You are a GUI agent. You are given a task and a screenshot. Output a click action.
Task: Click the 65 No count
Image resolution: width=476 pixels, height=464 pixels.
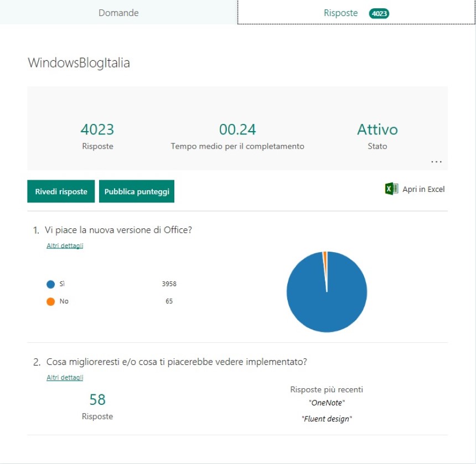(x=169, y=301)
